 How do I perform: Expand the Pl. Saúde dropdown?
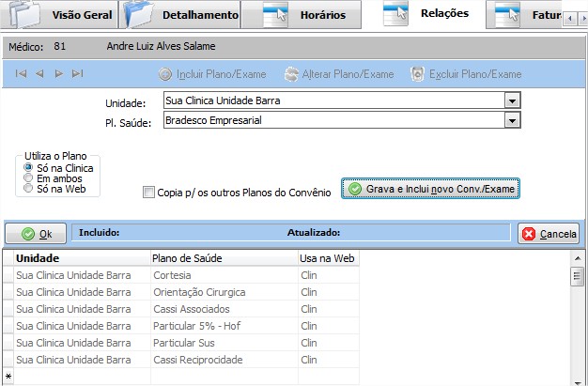(512, 120)
